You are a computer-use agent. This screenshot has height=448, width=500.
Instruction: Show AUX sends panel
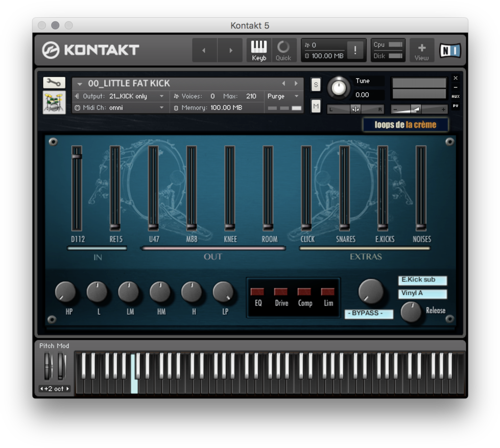(x=456, y=97)
